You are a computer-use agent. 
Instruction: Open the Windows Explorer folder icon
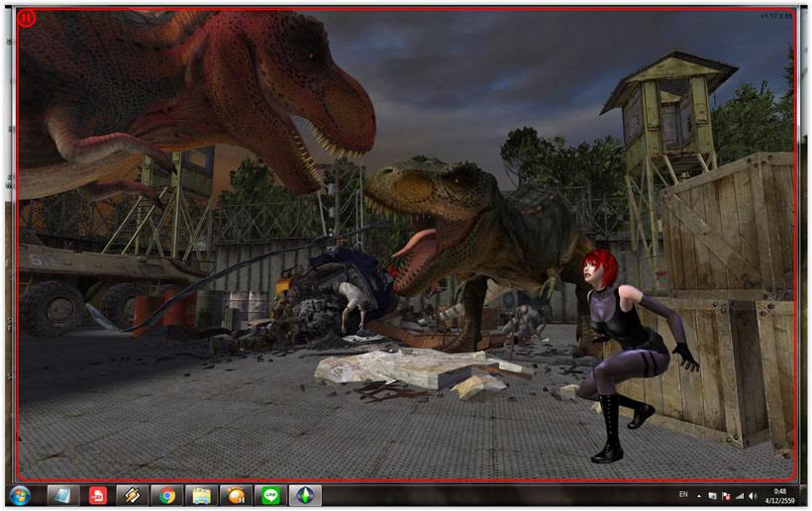pos(201,495)
